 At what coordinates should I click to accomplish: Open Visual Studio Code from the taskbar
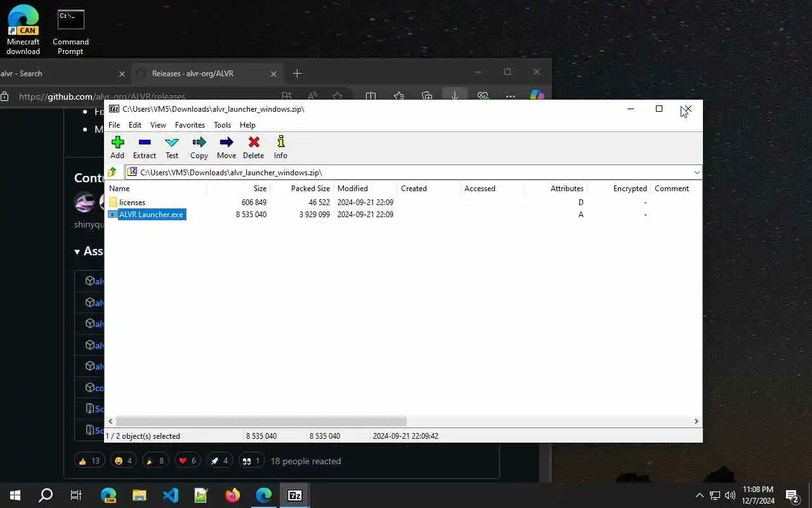[171, 495]
